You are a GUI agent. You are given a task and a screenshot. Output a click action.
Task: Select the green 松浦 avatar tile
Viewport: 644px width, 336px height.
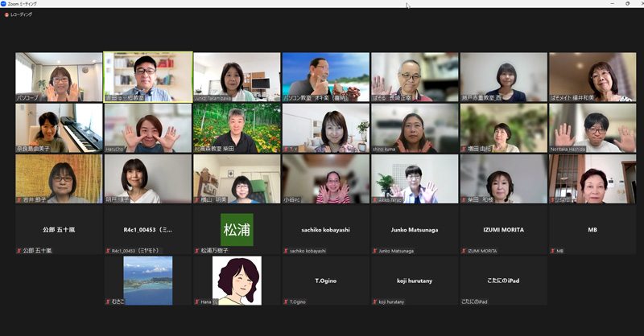(237, 230)
